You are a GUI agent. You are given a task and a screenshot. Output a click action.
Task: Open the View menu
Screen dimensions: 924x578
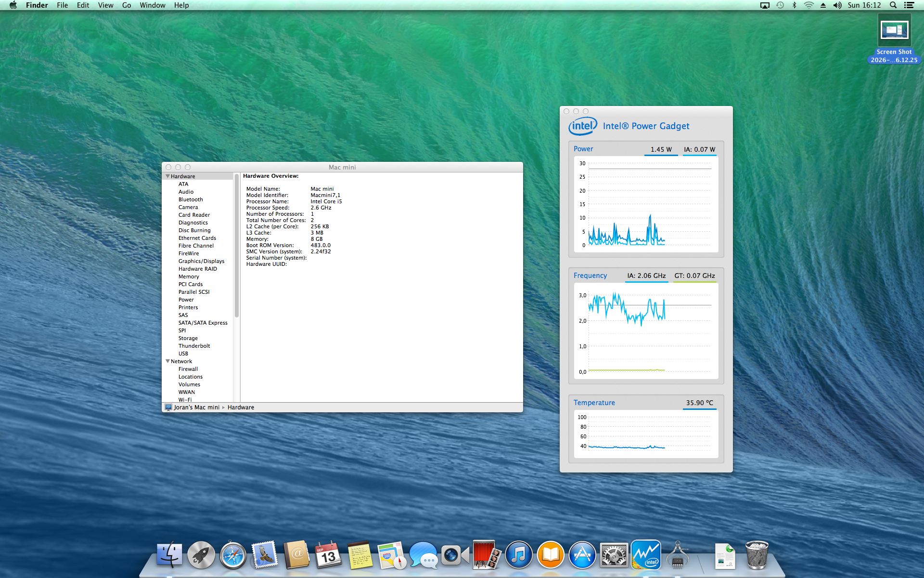pos(105,5)
